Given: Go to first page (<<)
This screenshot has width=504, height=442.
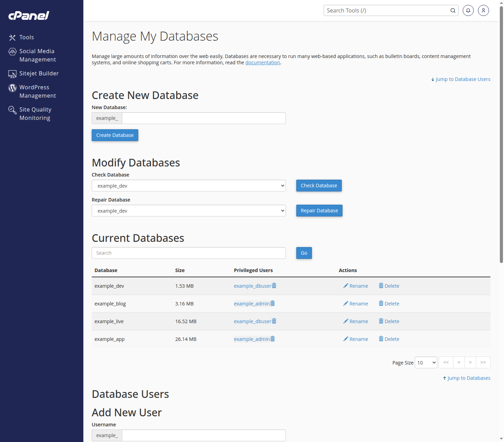Looking at the screenshot, I should point(446,362).
